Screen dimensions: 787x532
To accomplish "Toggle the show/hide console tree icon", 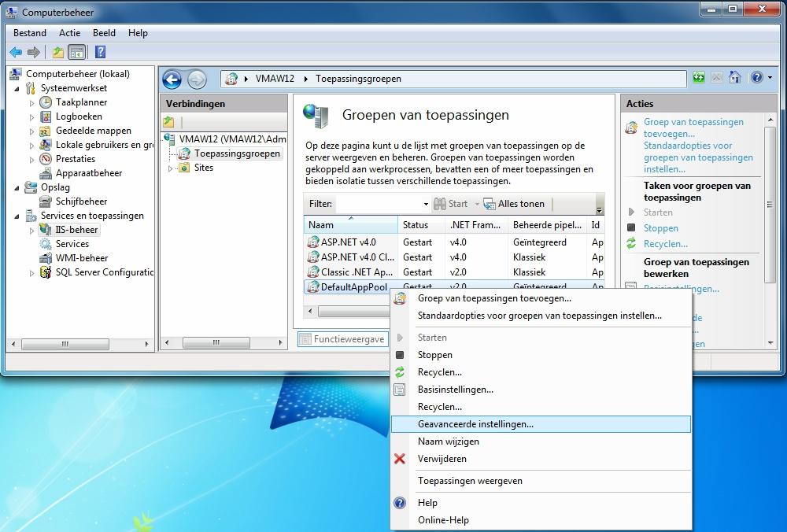I will click(x=77, y=52).
